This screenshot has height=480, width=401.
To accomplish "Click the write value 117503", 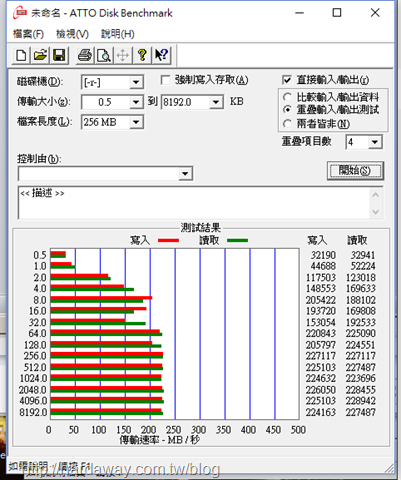I will coord(321,278).
